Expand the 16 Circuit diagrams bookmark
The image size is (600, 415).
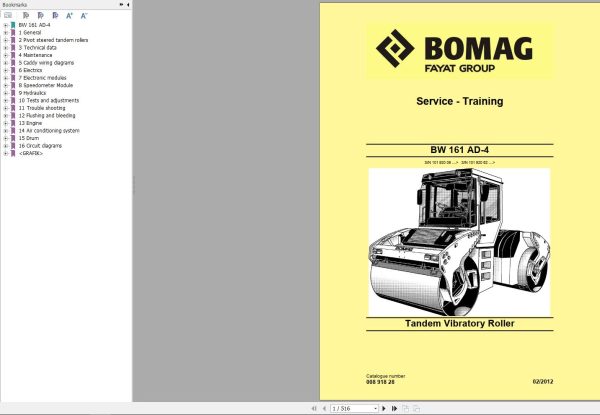6,146
